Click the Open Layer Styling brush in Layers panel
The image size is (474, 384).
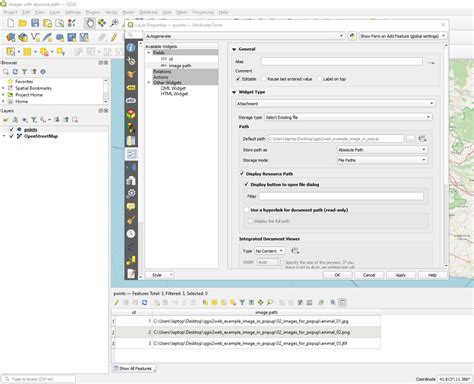pyautogui.click(x=6, y=120)
